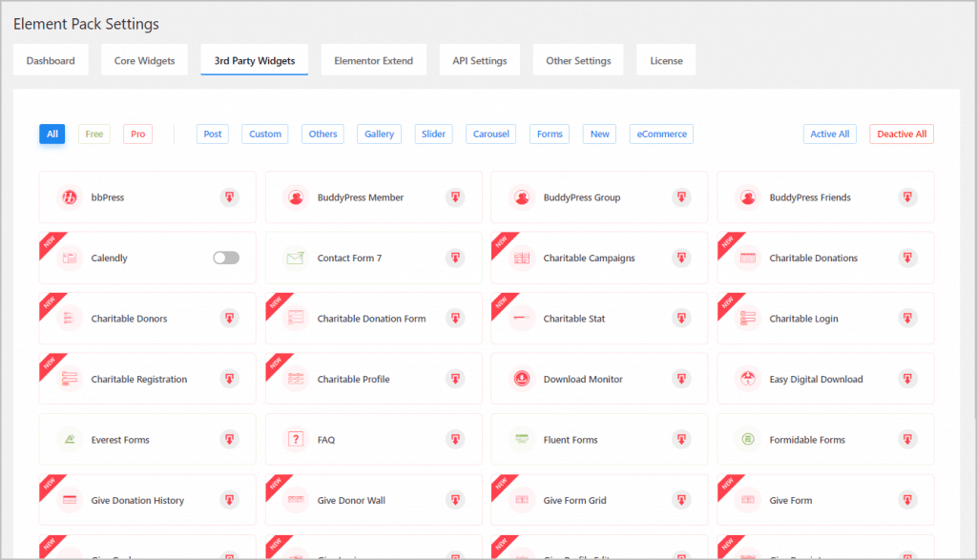Click the Give Donor Wall widget card
The width and height of the screenshot is (977, 560).
(373, 500)
